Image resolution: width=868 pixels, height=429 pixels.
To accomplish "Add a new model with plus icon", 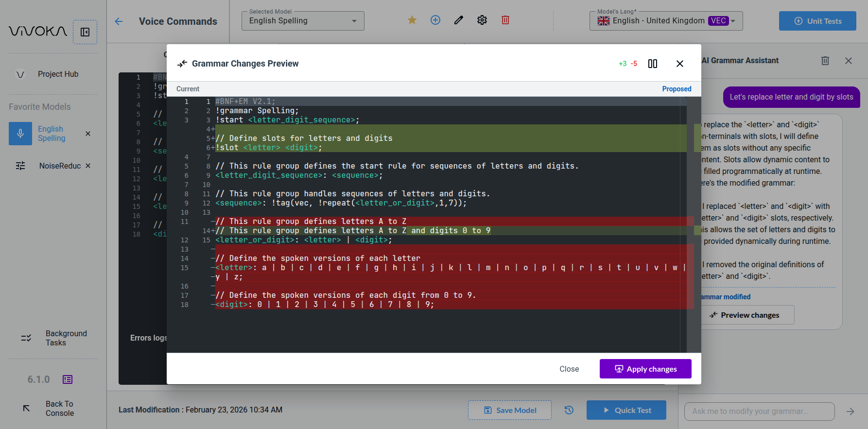I will click(435, 20).
